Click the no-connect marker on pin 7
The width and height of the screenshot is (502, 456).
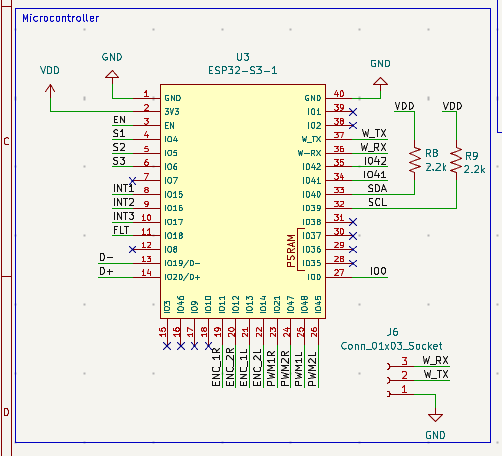(x=132, y=180)
